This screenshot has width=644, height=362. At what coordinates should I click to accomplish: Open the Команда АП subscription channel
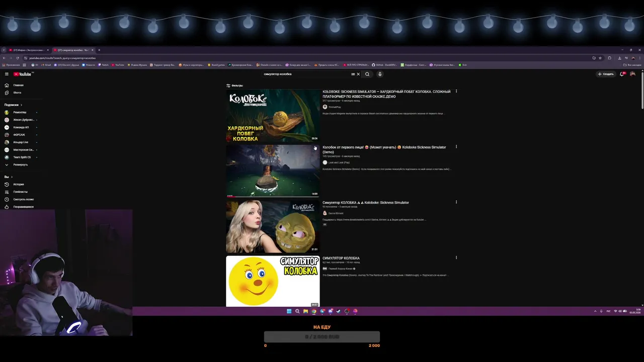21,127
